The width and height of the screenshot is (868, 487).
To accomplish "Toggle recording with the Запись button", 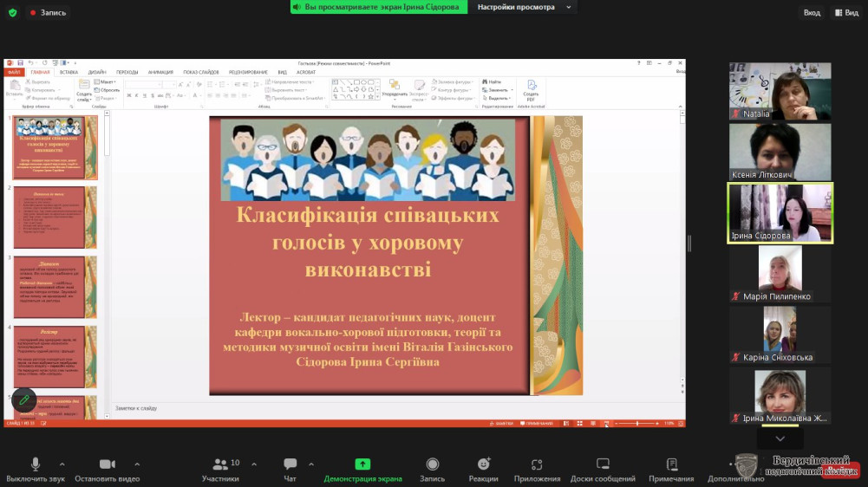I will (x=432, y=464).
